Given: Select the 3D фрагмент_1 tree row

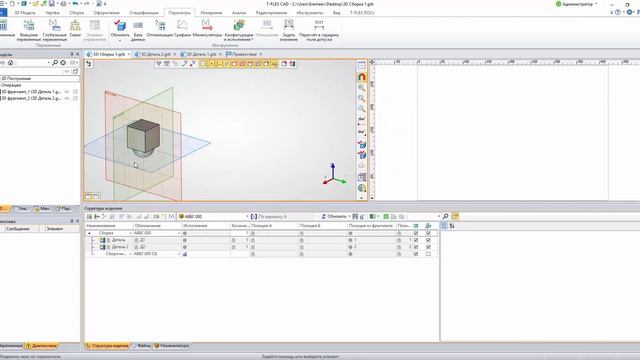Looking at the screenshot, I should [32, 92].
